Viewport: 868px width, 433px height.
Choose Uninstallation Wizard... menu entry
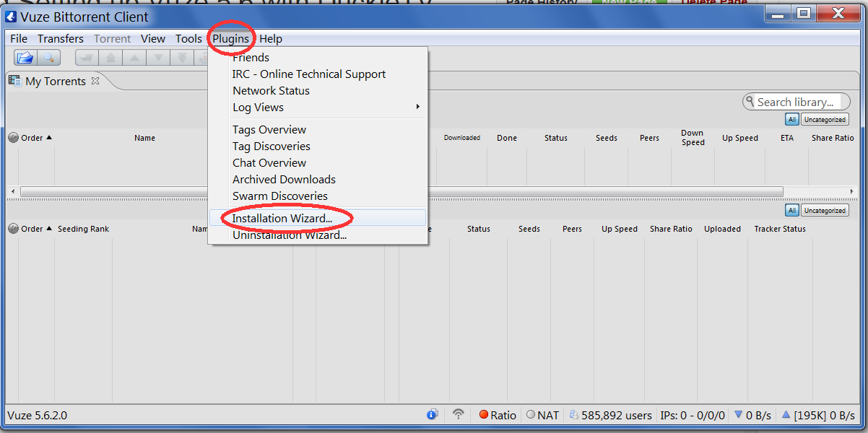[318, 235]
